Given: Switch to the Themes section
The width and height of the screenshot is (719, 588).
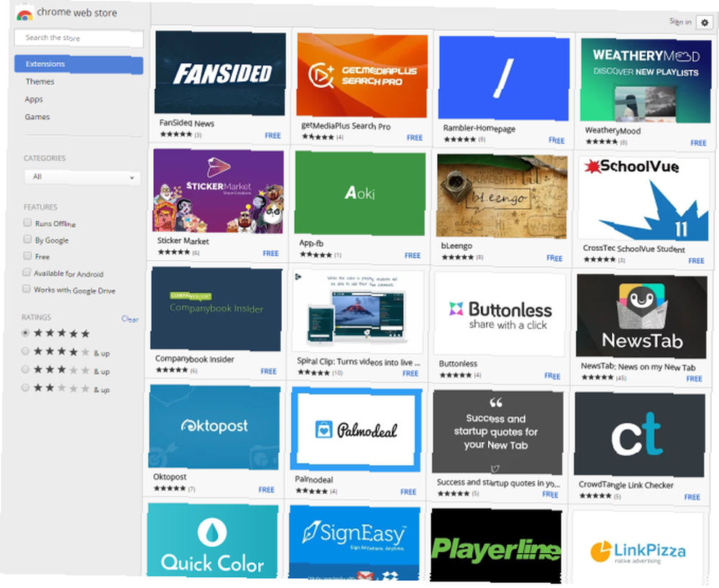Looking at the screenshot, I should (x=40, y=81).
